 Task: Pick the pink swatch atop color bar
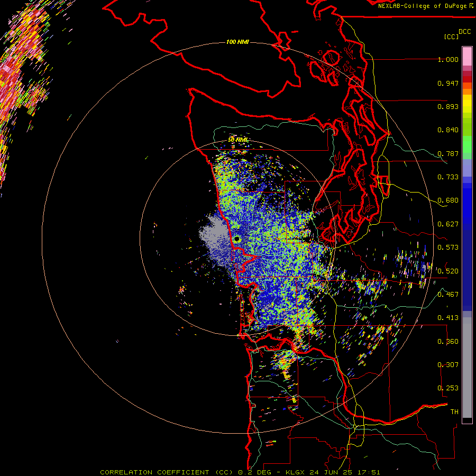pyautogui.click(x=467, y=56)
